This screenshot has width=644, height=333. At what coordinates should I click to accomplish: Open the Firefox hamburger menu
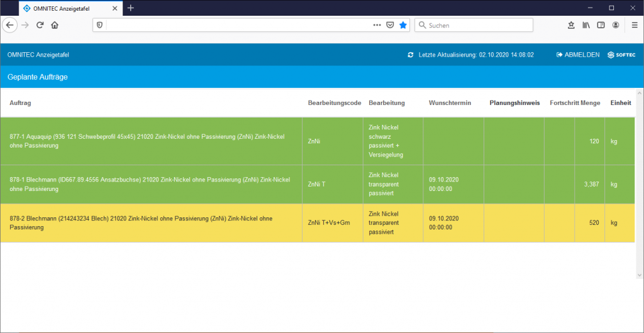[x=631, y=25]
